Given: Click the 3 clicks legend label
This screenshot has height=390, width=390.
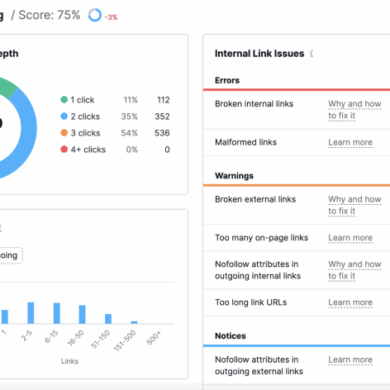Looking at the screenshot, I should point(85,133).
